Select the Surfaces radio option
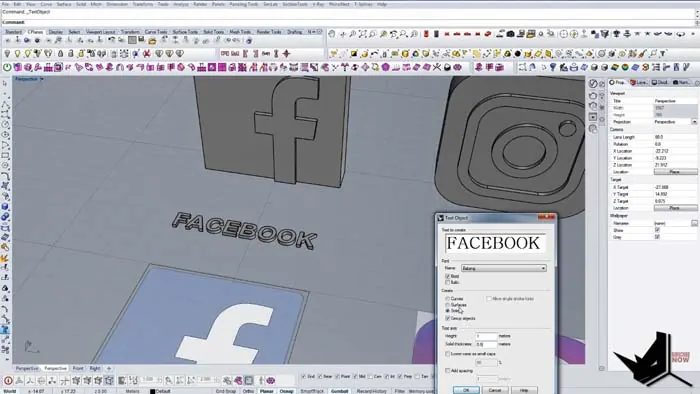Image resolution: width=700 pixels, height=394 pixels. click(x=448, y=305)
